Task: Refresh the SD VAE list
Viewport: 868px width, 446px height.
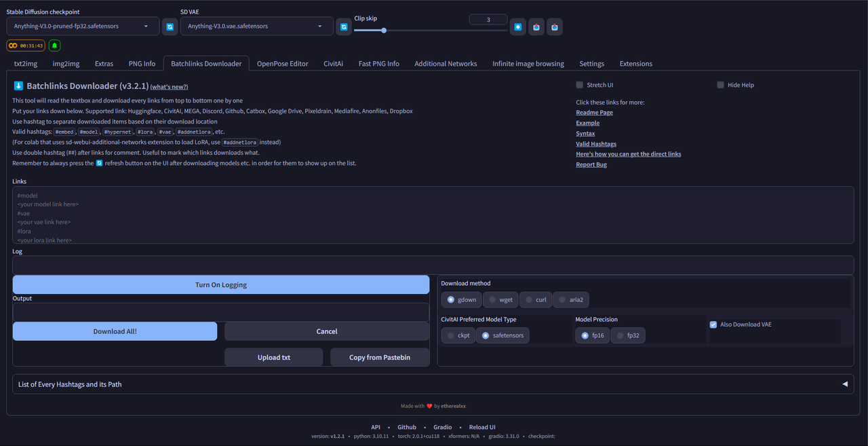Action: [344, 26]
